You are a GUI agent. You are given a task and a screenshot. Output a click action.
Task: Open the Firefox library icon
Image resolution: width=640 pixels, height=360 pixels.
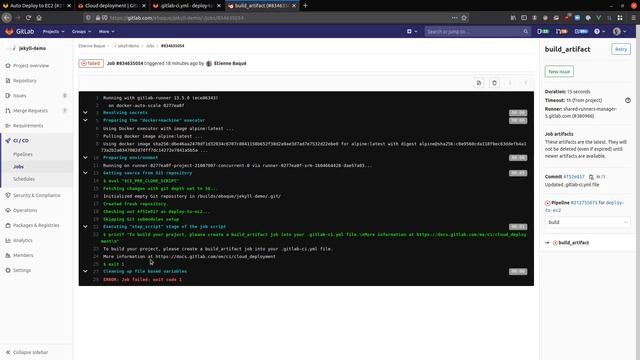[x=513, y=18]
